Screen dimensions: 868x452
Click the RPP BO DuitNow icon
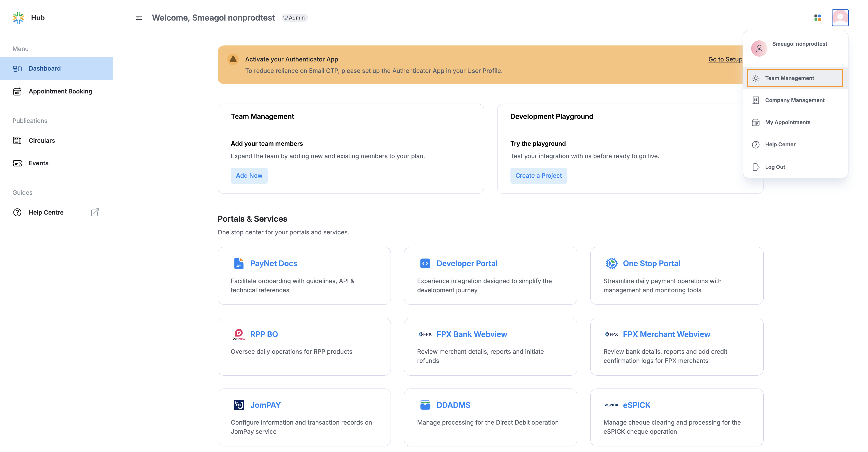pyautogui.click(x=238, y=334)
